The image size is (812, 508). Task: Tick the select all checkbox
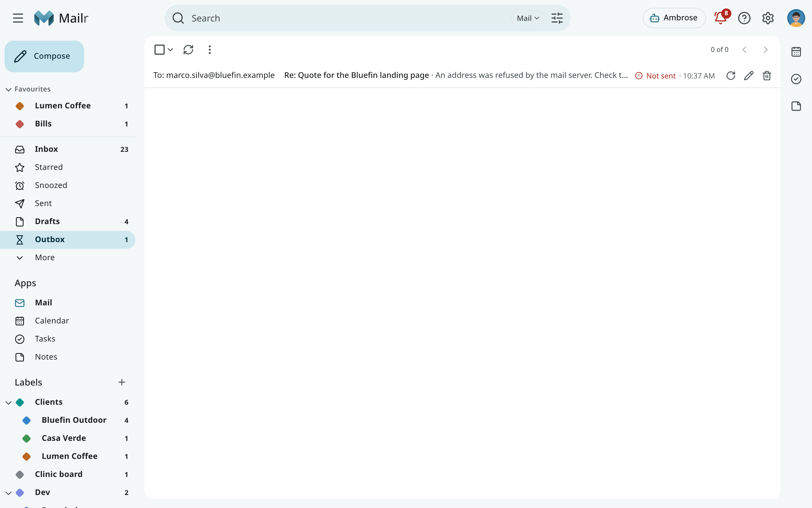[x=159, y=50]
